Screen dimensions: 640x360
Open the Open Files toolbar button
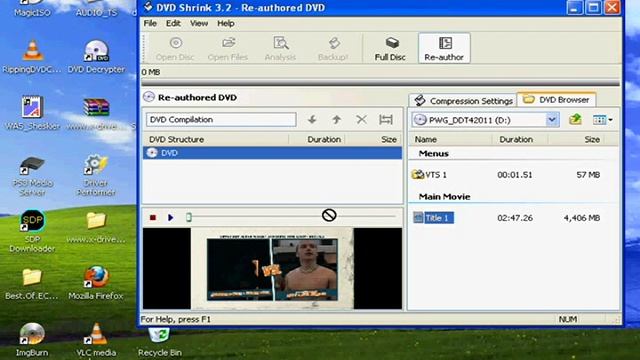(x=228, y=48)
